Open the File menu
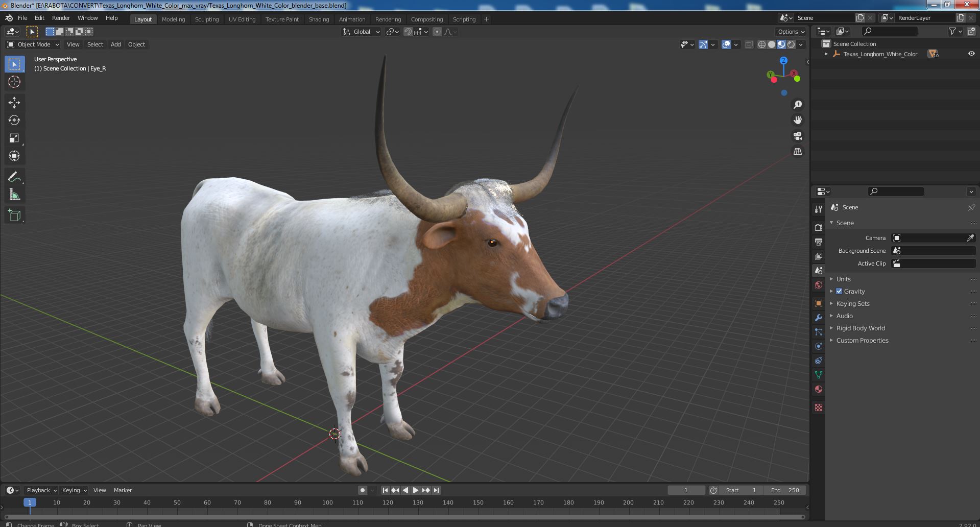980x527 pixels. click(22, 18)
